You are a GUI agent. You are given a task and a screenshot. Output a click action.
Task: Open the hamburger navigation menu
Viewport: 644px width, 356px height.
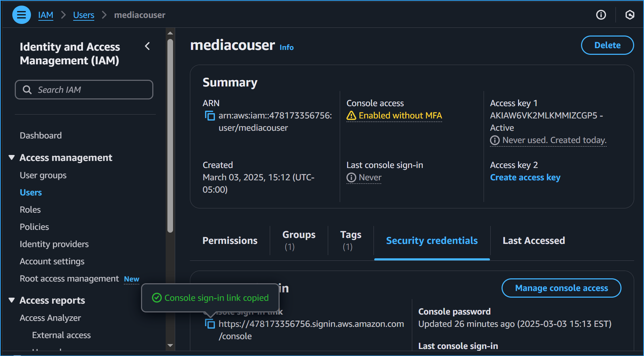[x=21, y=15]
